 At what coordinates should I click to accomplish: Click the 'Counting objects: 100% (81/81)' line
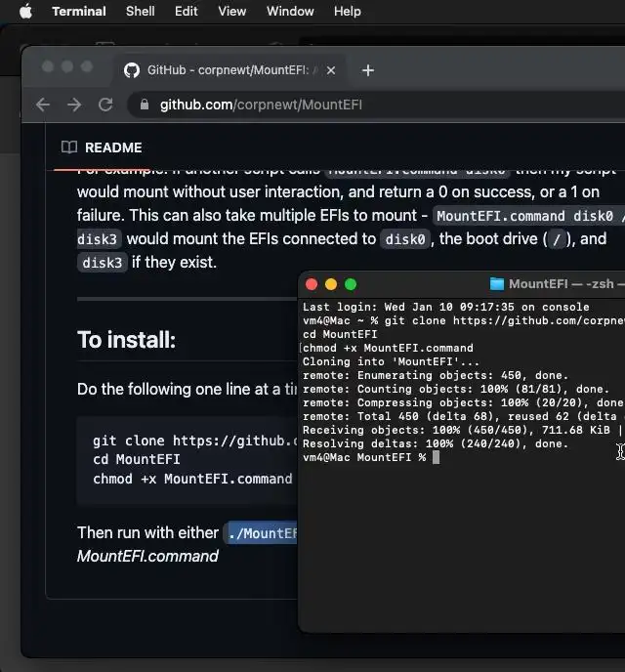(456, 389)
